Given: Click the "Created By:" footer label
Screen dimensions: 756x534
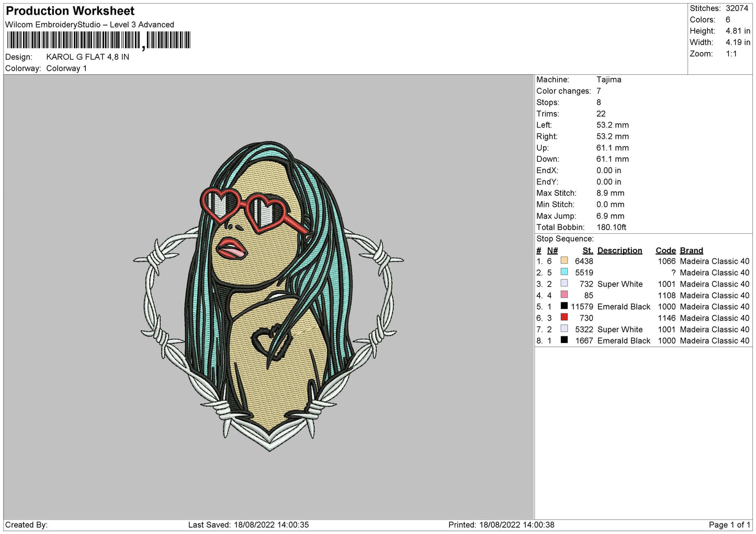Looking at the screenshot, I should click(26, 525).
